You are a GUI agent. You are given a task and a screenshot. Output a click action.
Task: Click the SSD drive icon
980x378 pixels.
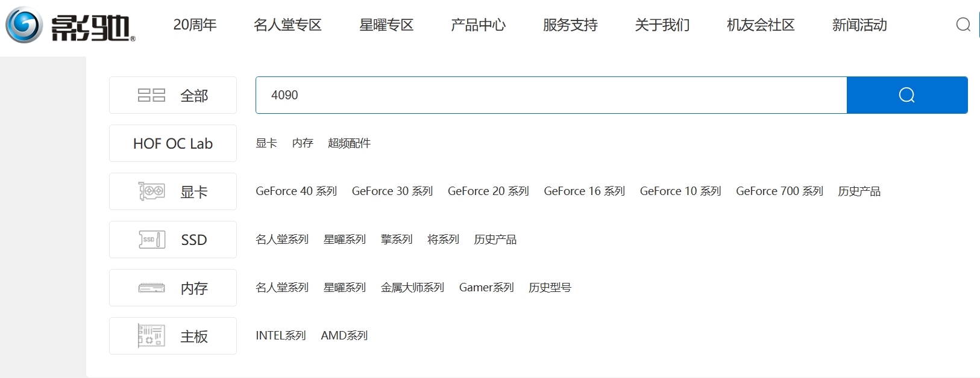(x=151, y=240)
